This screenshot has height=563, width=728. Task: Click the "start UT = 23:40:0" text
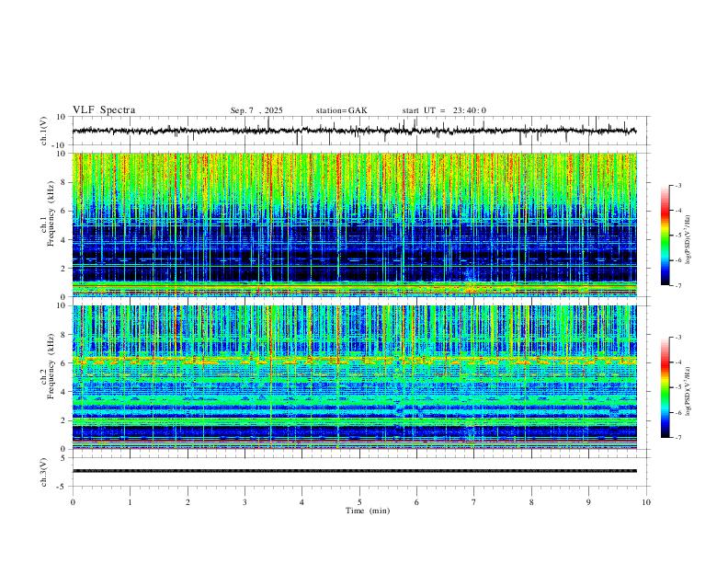[444, 110]
